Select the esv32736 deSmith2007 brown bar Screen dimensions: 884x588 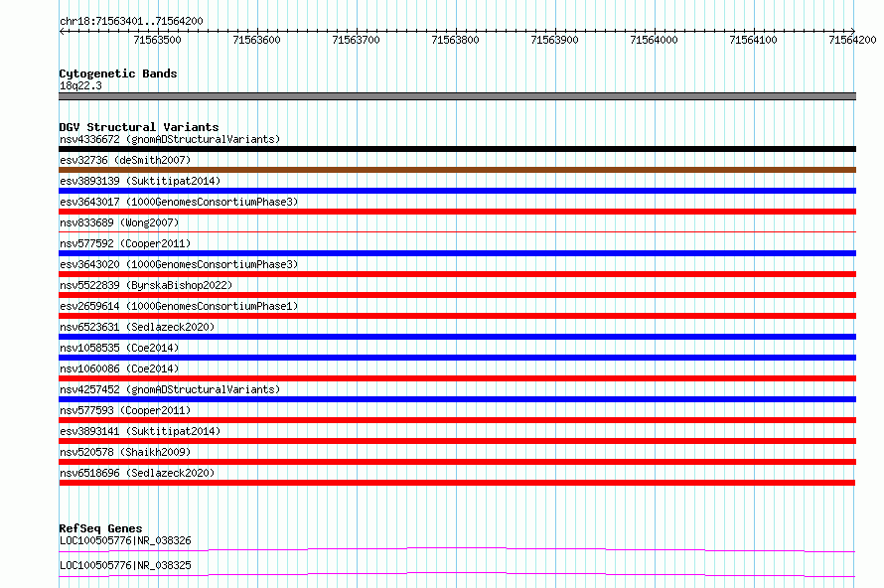pyautogui.click(x=457, y=170)
